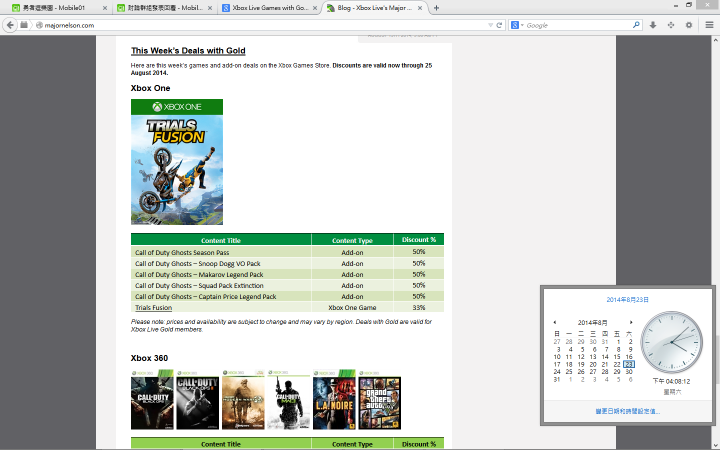The height and width of the screenshot is (450, 720).
Task: Select day 15 in the calendar
Action: click(617, 357)
